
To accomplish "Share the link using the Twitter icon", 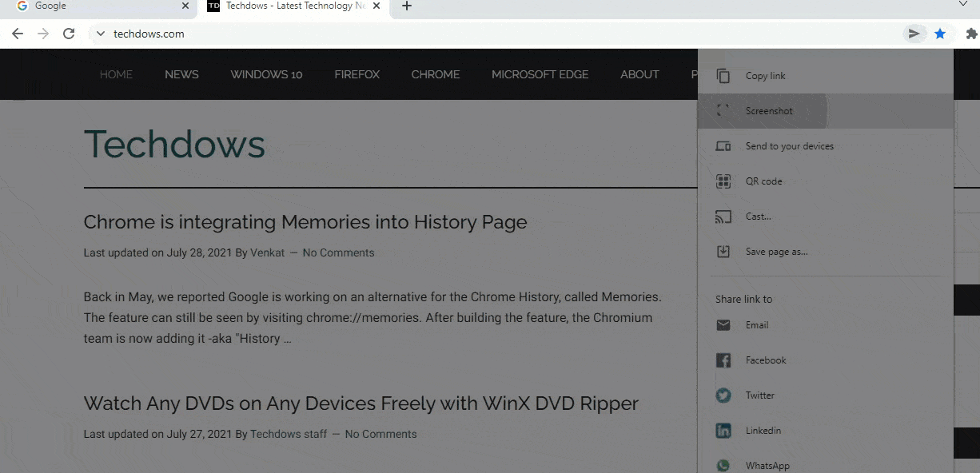I will coord(723,395).
